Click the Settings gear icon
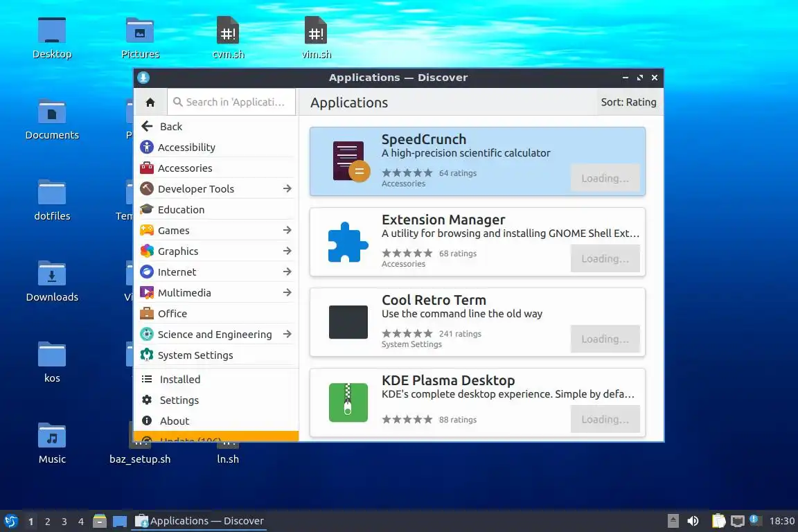Image resolution: width=798 pixels, height=532 pixels. [147, 400]
